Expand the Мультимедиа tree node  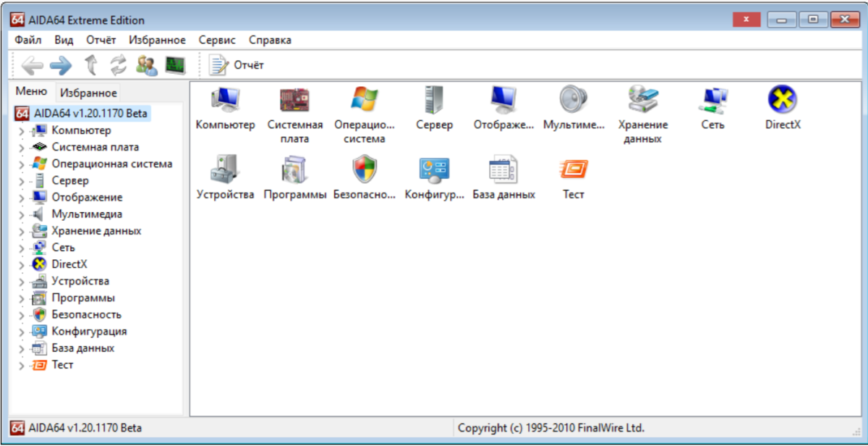[22, 214]
